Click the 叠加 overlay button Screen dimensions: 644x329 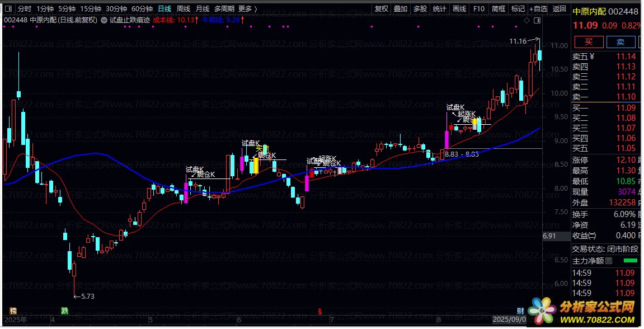[401, 8]
